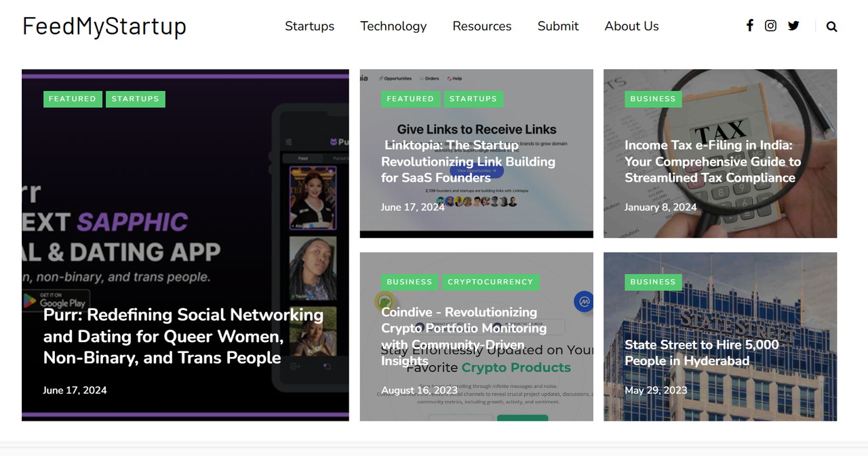Image resolution: width=868 pixels, height=456 pixels.
Task: Open the Twitter social icon
Action: [x=793, y=26]
